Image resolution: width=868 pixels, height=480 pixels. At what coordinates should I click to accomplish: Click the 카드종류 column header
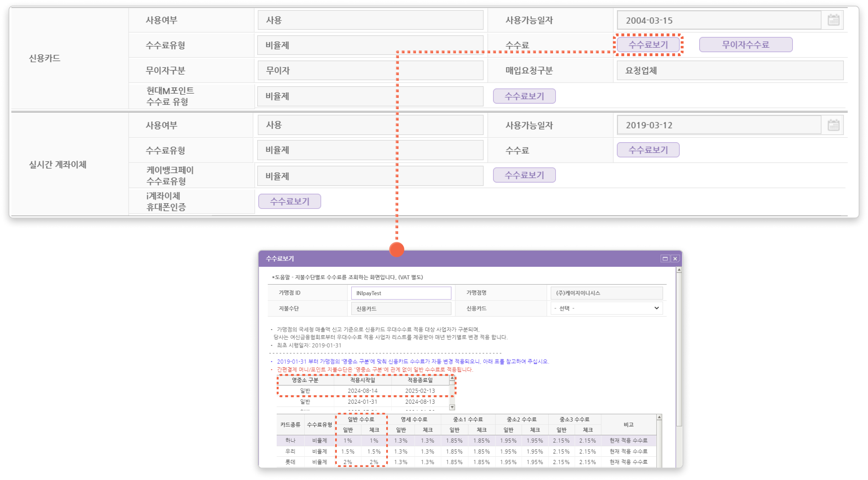pyautogui.click(x=290, y=424)
